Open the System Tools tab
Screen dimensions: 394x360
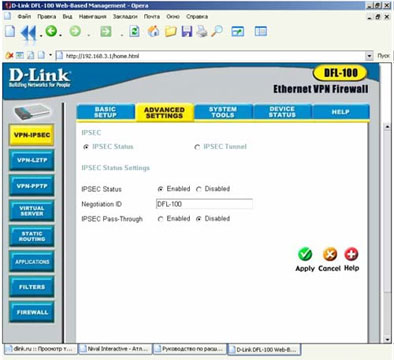click(x=223, y=112)
